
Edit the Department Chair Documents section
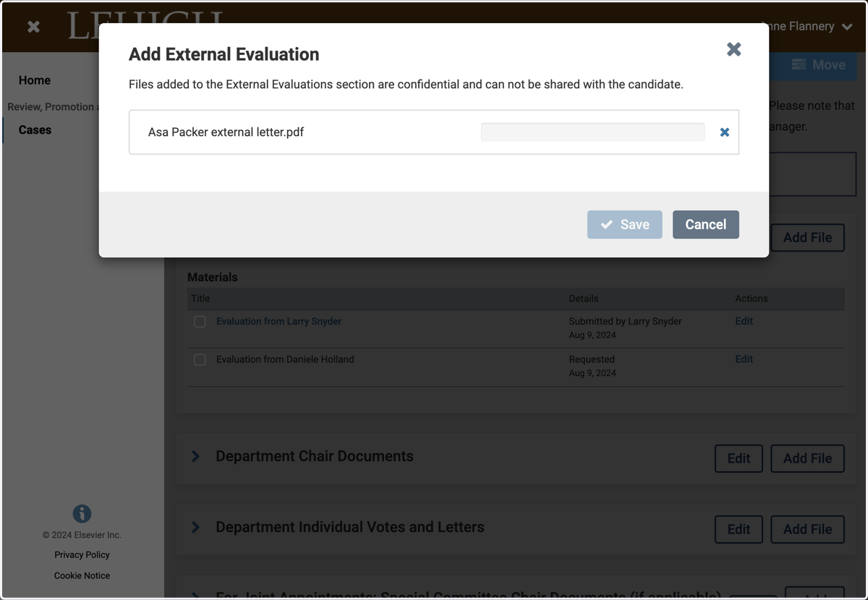[739, 458]
